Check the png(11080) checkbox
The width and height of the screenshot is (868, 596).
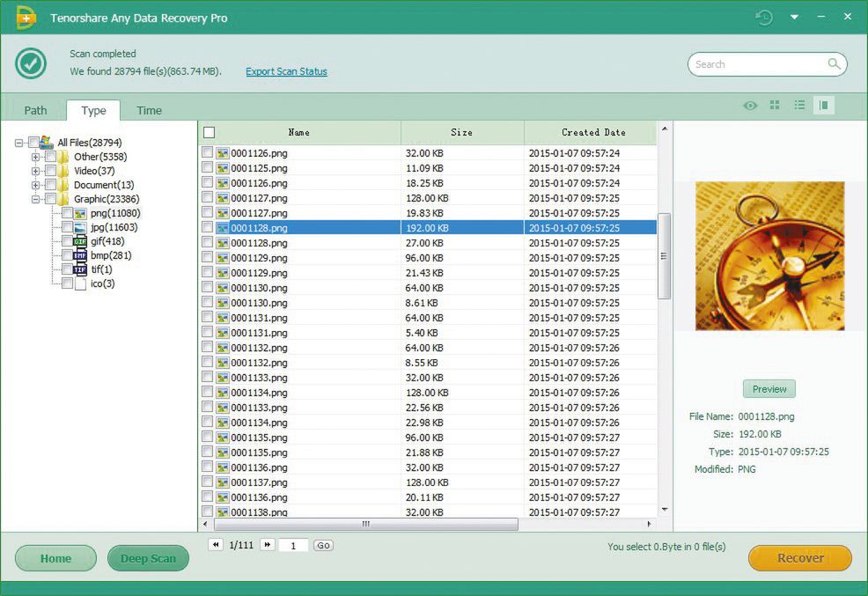tap(67, 213)
